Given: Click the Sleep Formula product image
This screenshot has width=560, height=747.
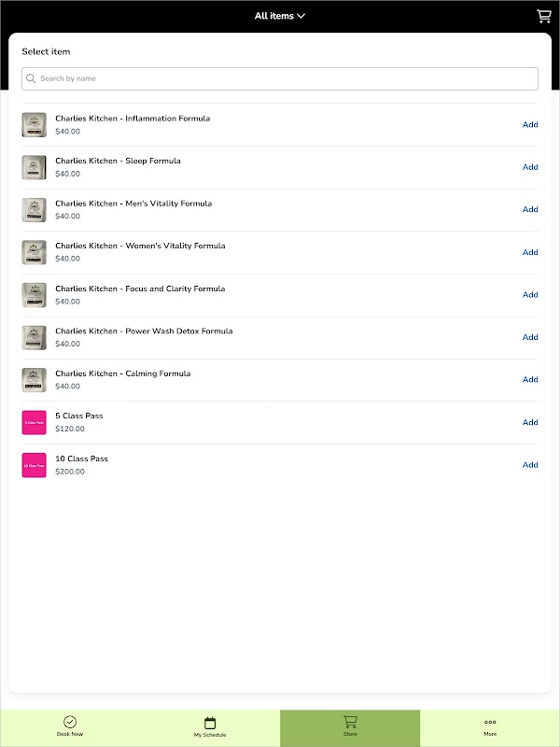Looking at the screenshot, I should point(34,167).
